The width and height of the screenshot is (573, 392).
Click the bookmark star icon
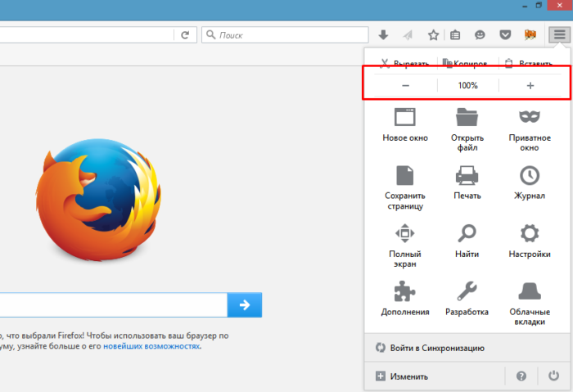[x=433, y=35]
